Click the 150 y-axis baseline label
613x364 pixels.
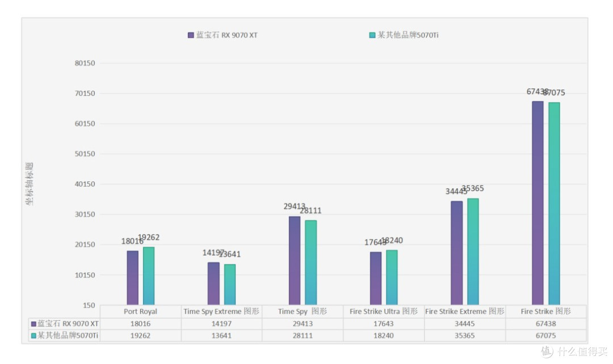click(89, 306)
